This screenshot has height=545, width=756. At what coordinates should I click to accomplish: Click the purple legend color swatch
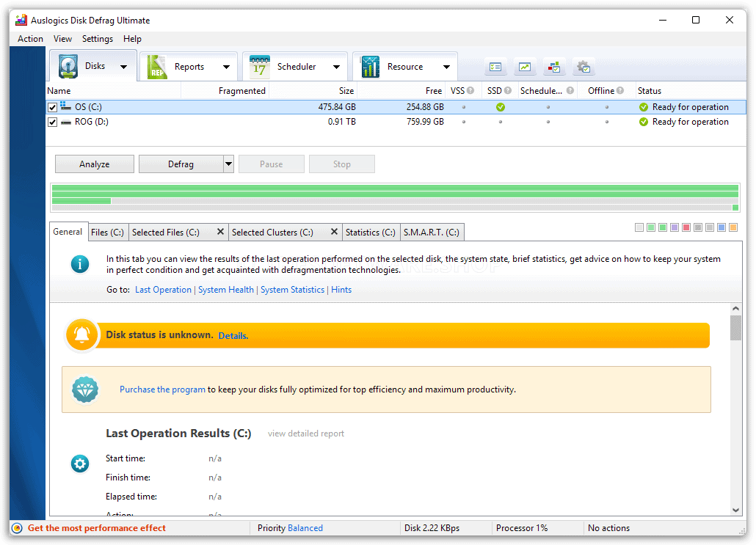(x=675, y=227)
